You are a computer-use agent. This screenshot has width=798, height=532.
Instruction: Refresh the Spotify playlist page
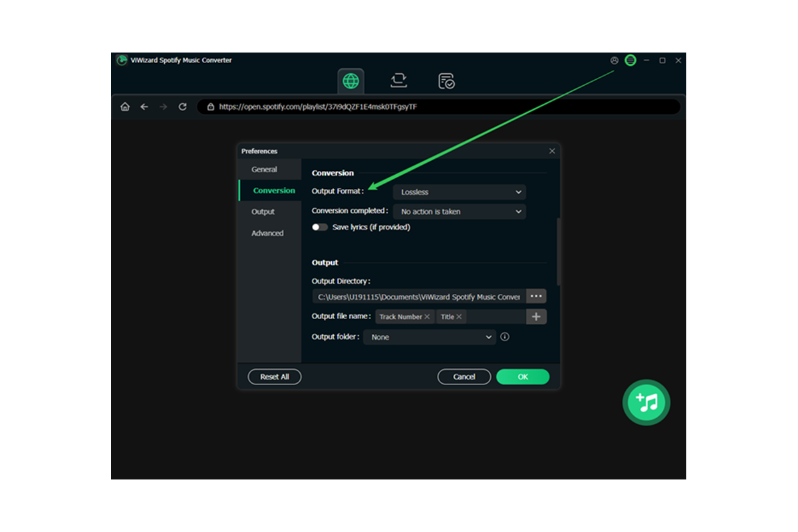(x=182, y=106)
